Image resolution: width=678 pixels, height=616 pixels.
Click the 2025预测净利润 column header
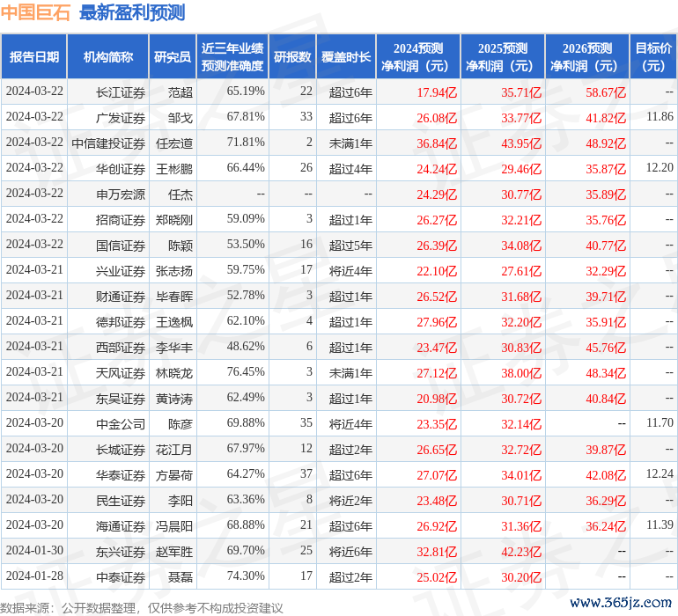[x=502, y=57]
